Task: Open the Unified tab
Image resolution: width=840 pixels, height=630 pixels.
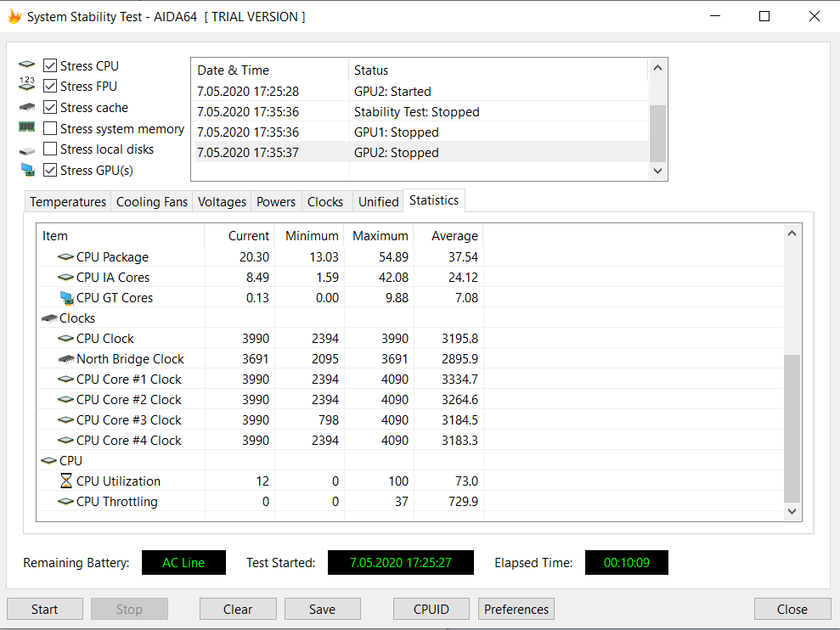Action: click(378, 202)
